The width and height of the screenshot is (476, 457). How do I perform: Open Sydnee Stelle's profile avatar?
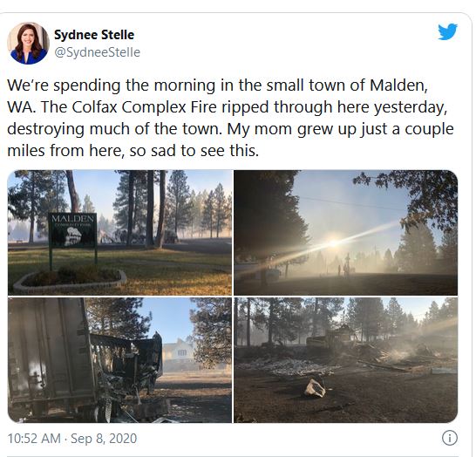[28, 43]
